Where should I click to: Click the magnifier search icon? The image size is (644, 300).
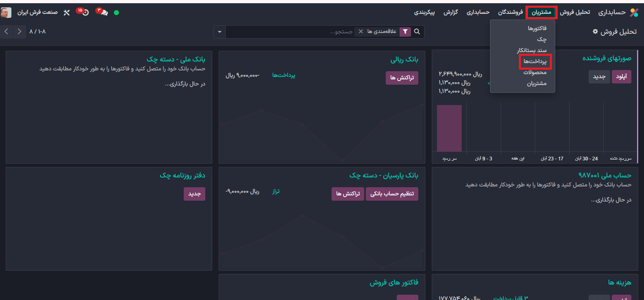(x=417, y=31)
